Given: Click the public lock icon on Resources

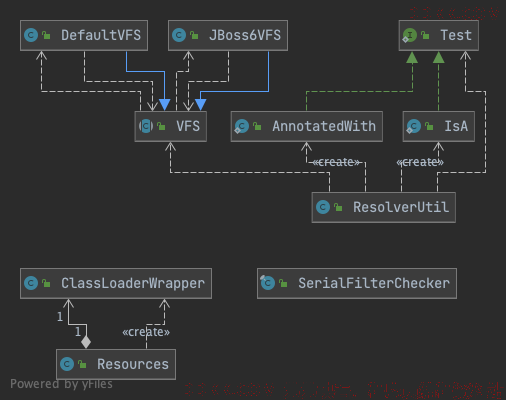Looking at the screenshot, I should 82,364.
